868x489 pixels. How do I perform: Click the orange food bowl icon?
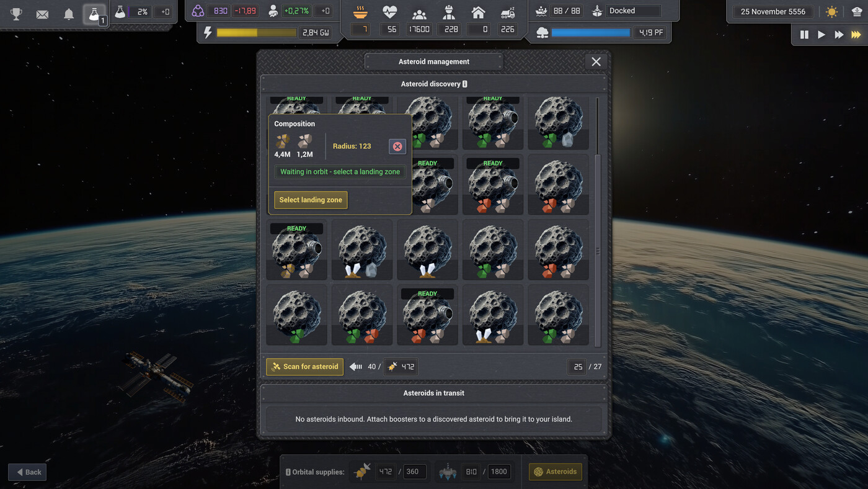tap(360, 12)
